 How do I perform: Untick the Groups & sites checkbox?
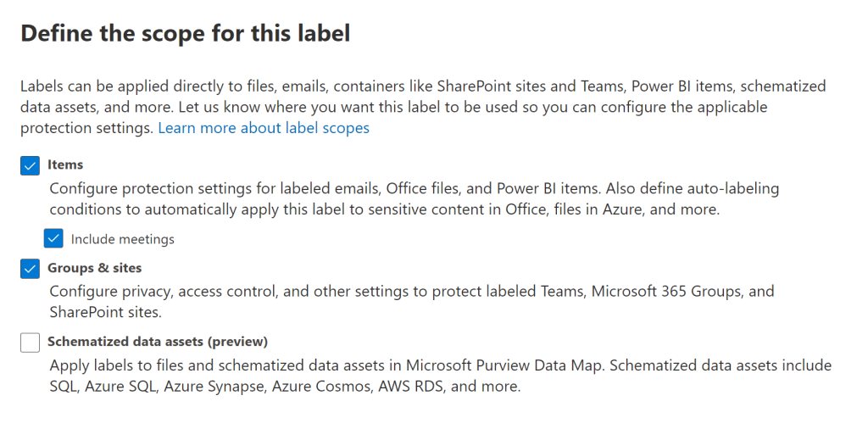(x=31, y=269)
